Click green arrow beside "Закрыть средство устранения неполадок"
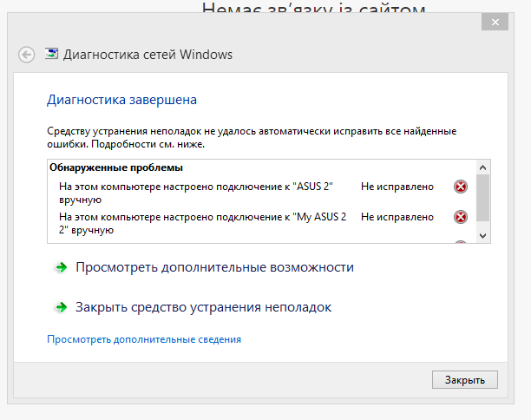 pyautogui.click(x=61, y=307)
